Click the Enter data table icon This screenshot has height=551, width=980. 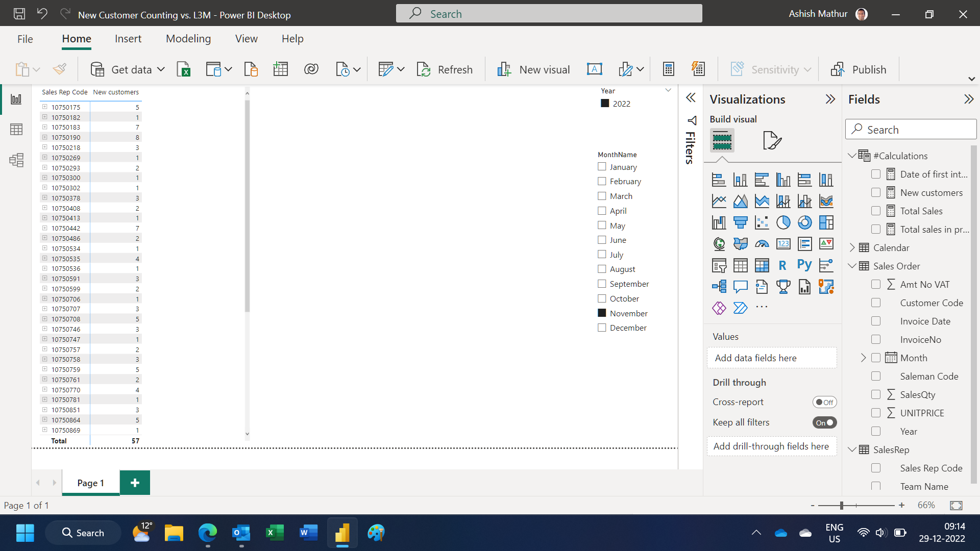tap(281, 69)
